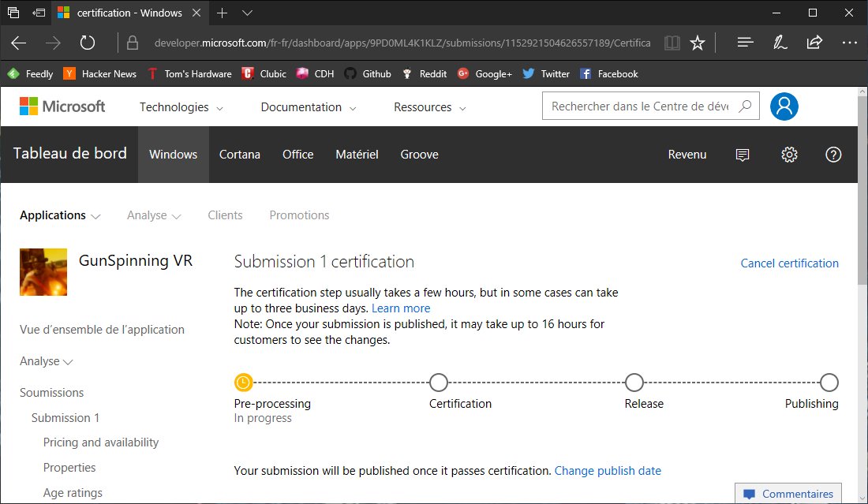Select the Matériel dashboard tab
This screenshot has height=504, width=868.
357,155
